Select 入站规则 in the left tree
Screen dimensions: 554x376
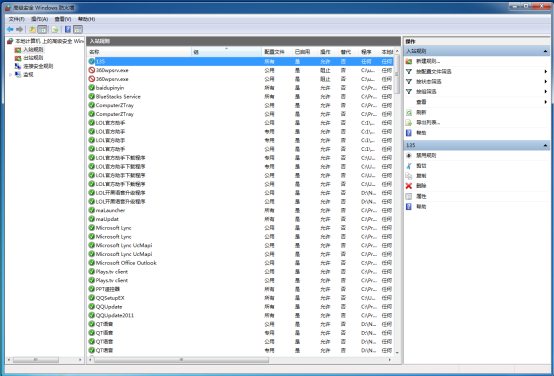[x=33, y=50]
